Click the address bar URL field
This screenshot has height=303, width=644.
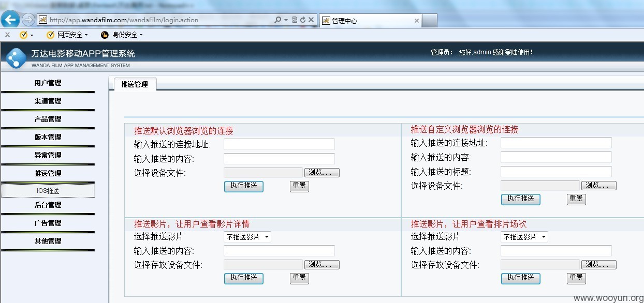tap(160, 20)
